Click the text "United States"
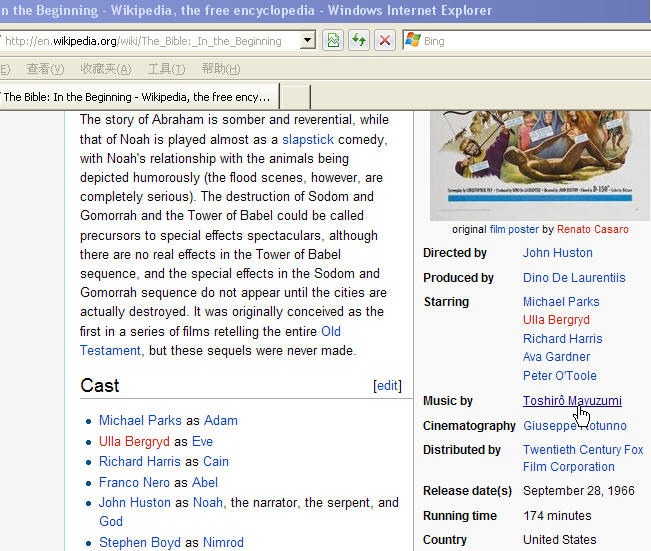 click(x=559, y=540)
